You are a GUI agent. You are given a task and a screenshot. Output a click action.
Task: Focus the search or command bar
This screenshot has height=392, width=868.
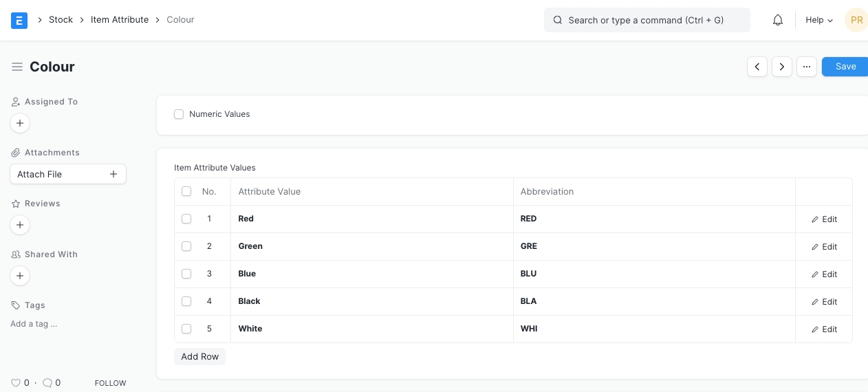pos(647,20)
